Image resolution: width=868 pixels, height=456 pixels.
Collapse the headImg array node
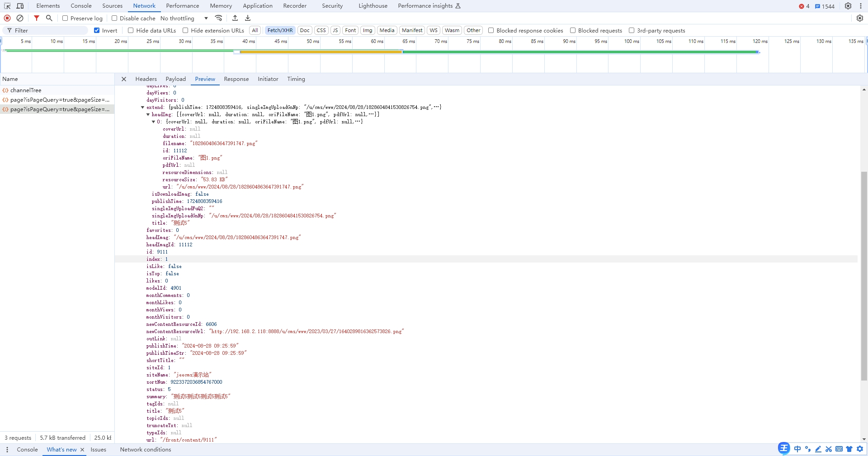[148, 115]
